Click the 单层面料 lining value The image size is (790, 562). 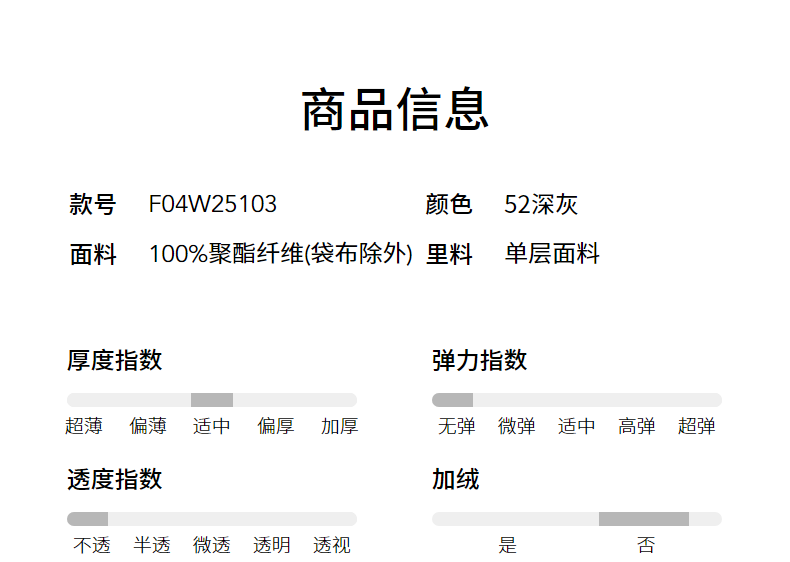(x=552, y=254)
